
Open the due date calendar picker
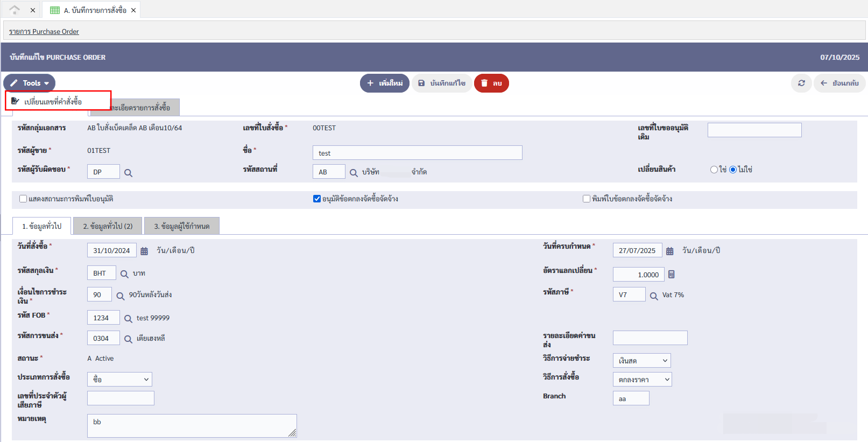coord(669,251)
